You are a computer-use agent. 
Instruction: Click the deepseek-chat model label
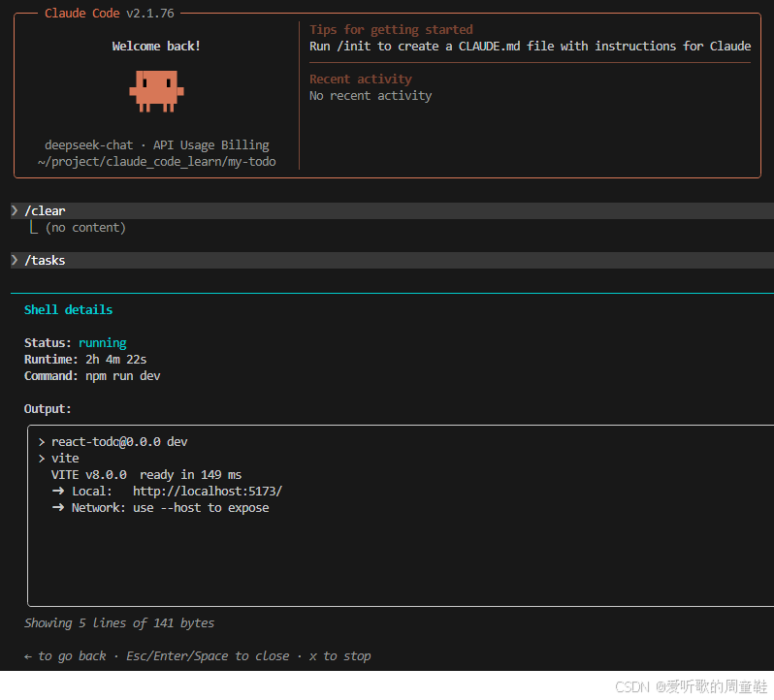coord(89,145)
